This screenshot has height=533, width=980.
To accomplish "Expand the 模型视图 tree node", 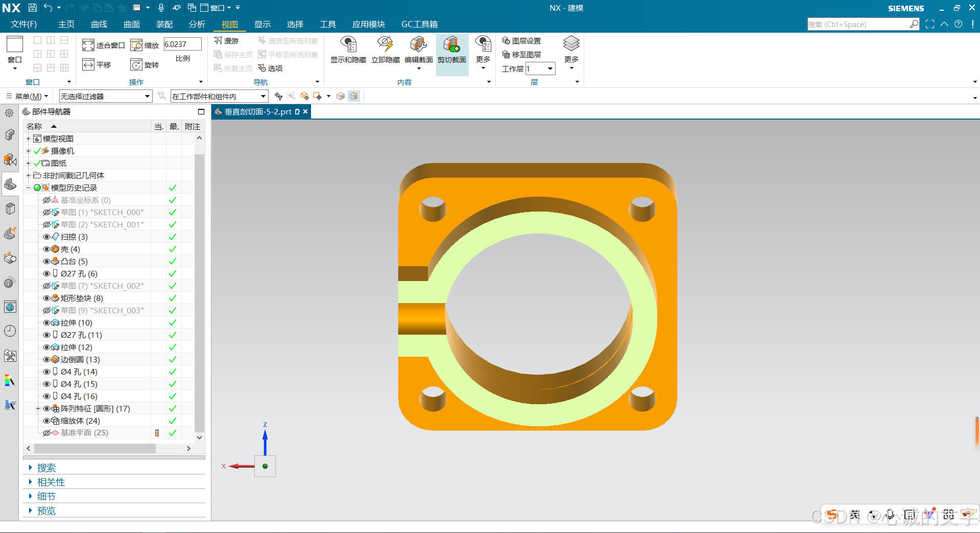I will point(29,138).
